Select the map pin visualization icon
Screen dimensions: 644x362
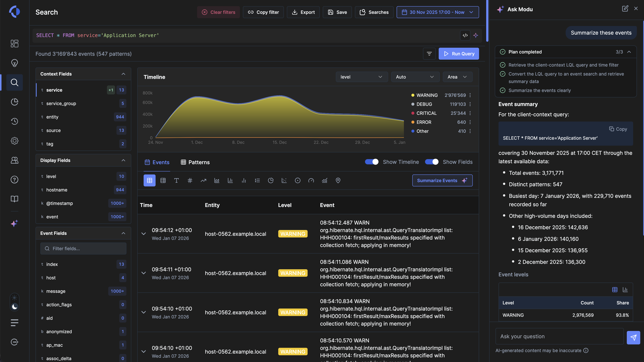click(x=338, y=180)
